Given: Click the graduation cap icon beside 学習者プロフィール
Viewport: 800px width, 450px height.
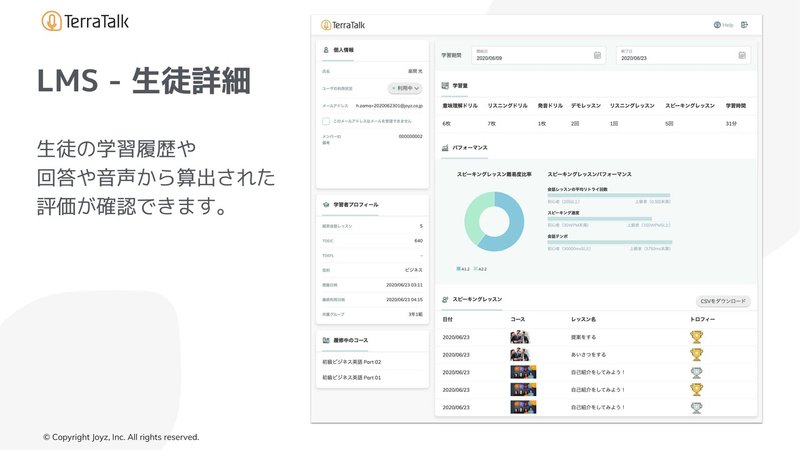Looking at the screenshot, I should pos(326,205).
